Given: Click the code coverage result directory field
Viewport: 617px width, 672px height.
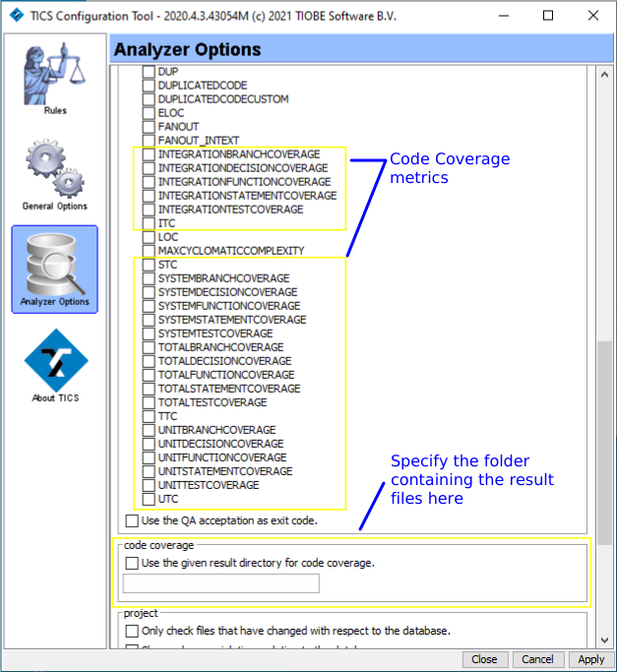Looking at the screenshot, I should [x=221, y=583].
